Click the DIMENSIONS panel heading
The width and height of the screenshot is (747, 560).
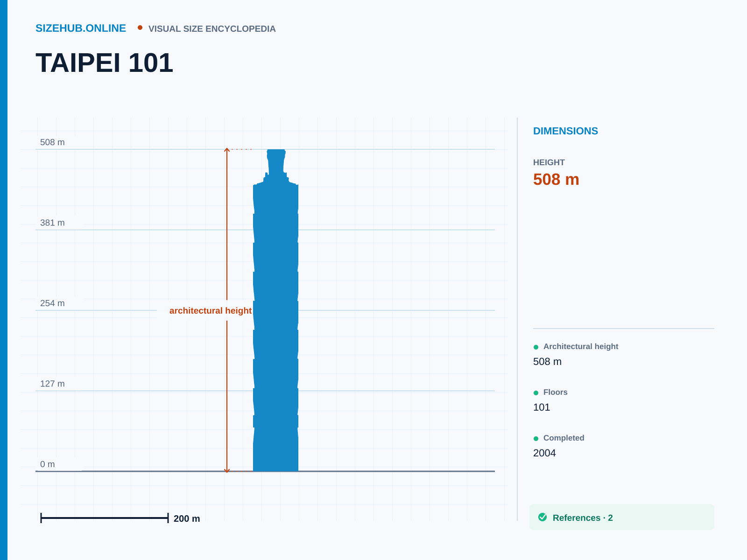point(565,131)
